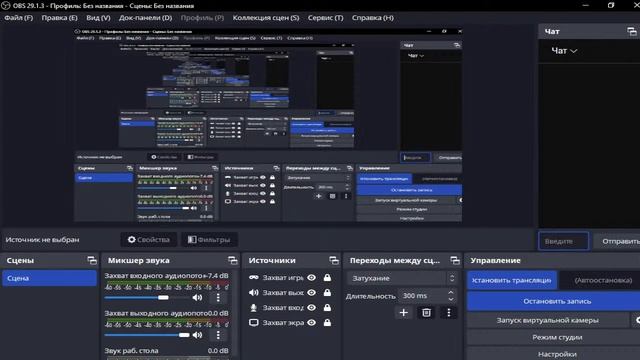The width and height of the screenshot is (640, 360).
Task: Open output audio capture three-dot menu
Action: (218, 335)
